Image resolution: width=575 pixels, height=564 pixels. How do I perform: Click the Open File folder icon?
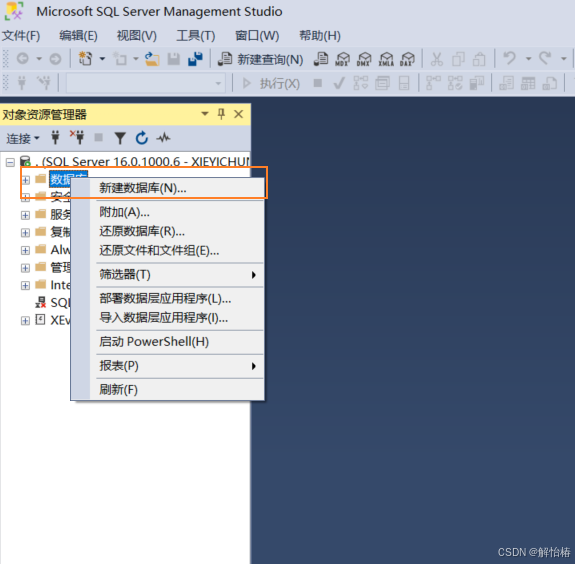click(152, 59)
